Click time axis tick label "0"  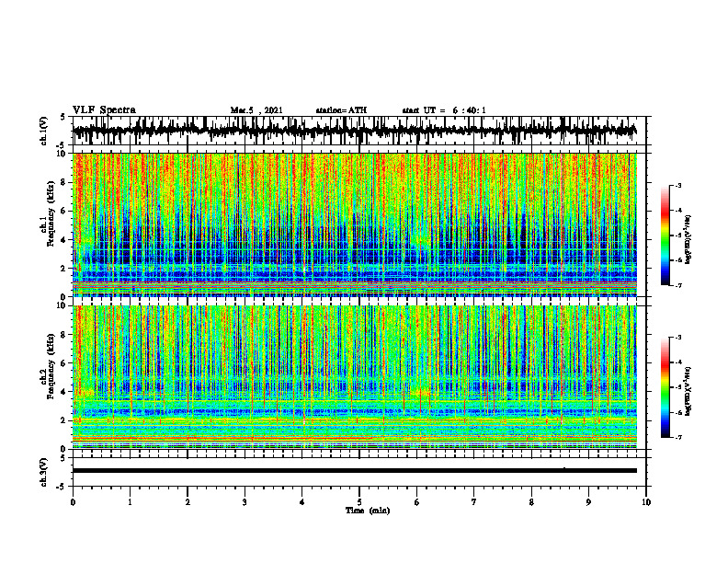pos(73,502)
